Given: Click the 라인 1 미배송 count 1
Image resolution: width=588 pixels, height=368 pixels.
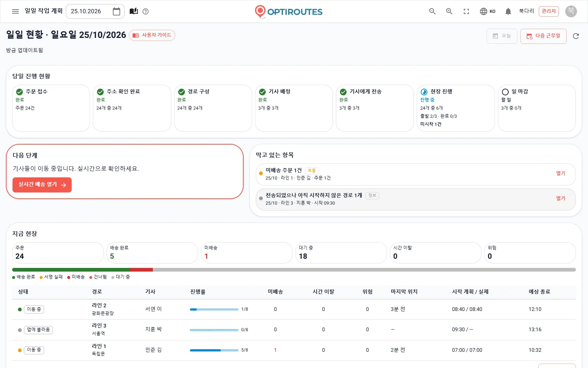Looking at the screenshot, I should tap(275, 350).
